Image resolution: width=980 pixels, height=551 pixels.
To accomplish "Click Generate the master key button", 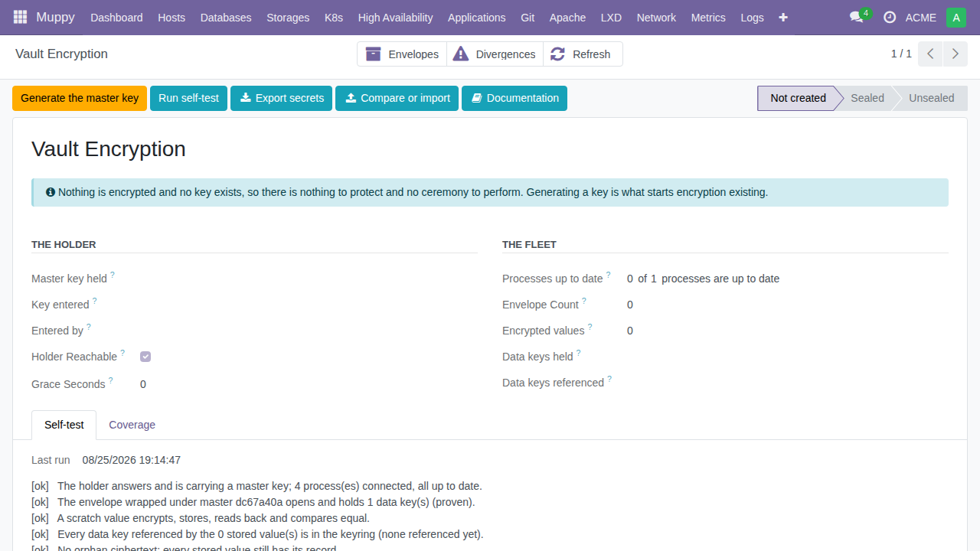I will pyautogui.click(x=80, y=98).
